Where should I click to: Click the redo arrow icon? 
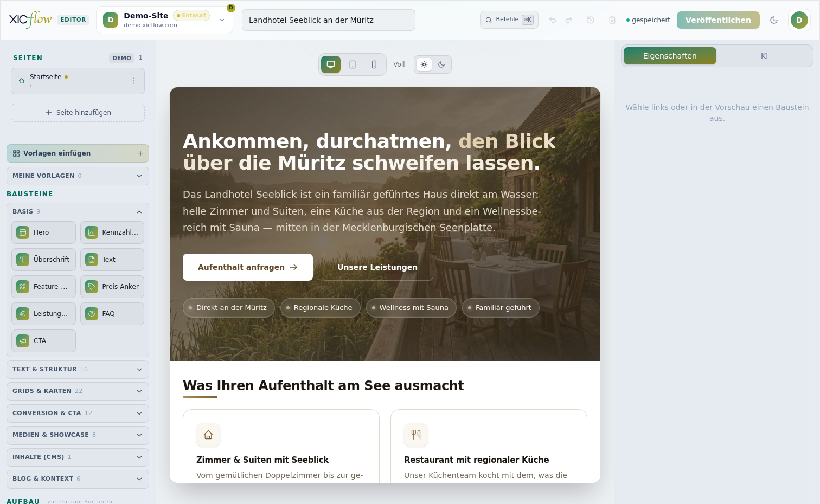[569, 20]
